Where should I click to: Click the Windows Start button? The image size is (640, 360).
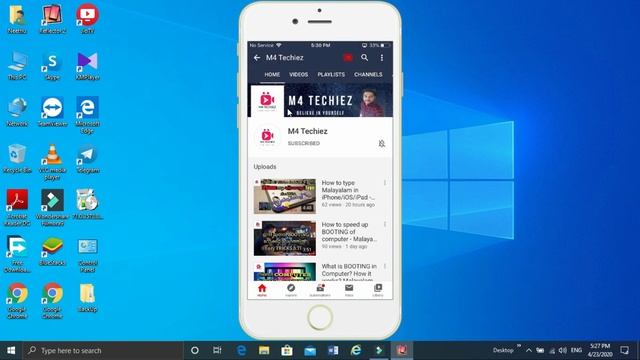pyautogui.click(x=11, y=350)
